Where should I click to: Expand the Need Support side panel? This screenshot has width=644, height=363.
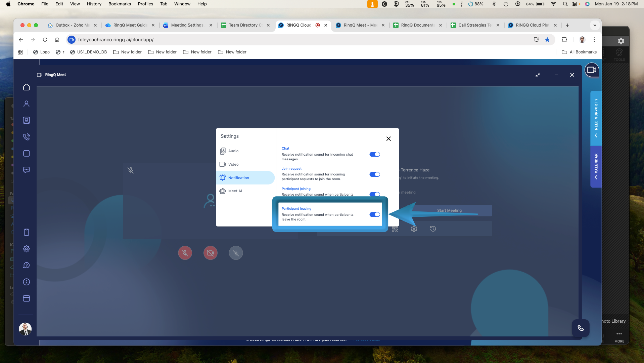point(596,118)
